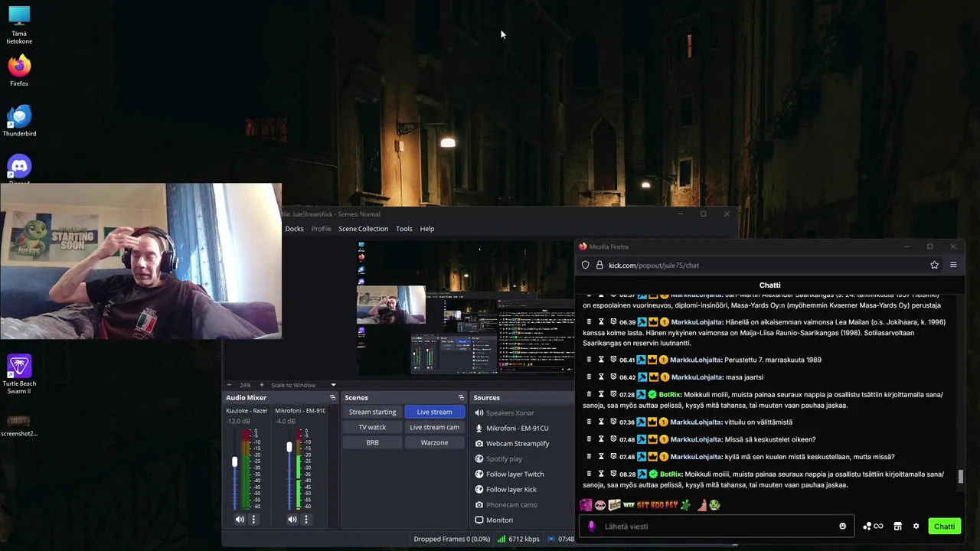Screen dimensions: 980x551
Task: Open the Profile menu in OBS
Action: click(321, 229)
